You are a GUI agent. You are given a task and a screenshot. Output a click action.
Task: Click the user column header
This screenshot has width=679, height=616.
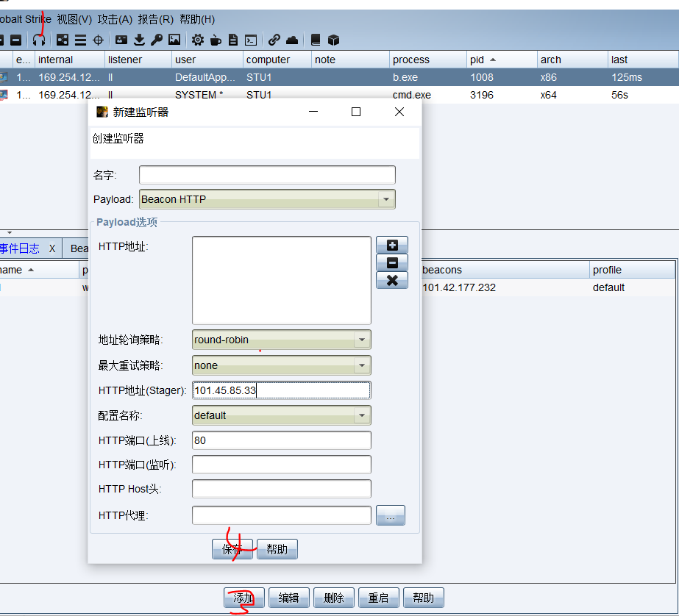point(207,60)
